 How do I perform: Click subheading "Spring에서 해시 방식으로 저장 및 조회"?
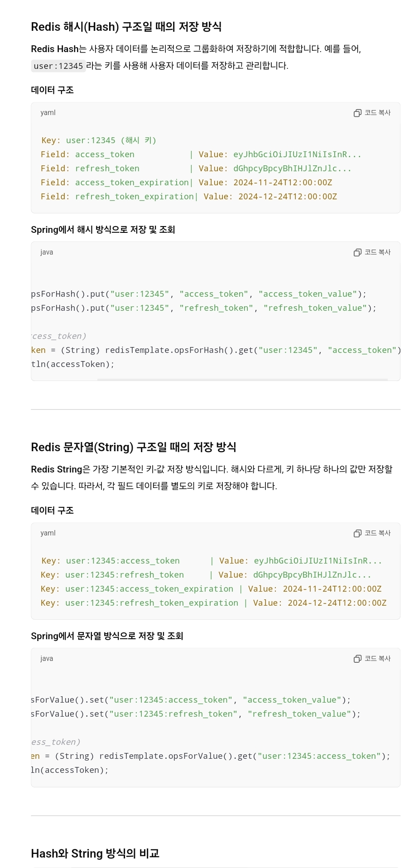(103, 229)
